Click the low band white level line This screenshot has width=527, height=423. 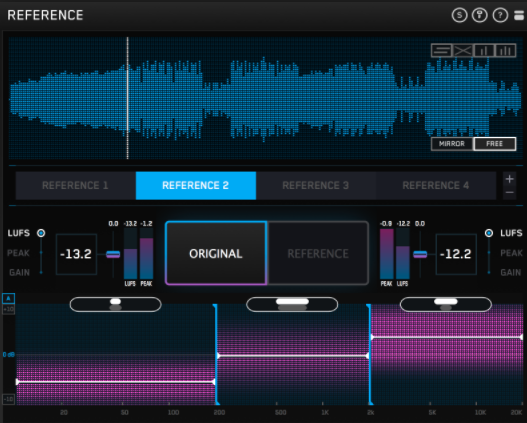tap(116, 382)
